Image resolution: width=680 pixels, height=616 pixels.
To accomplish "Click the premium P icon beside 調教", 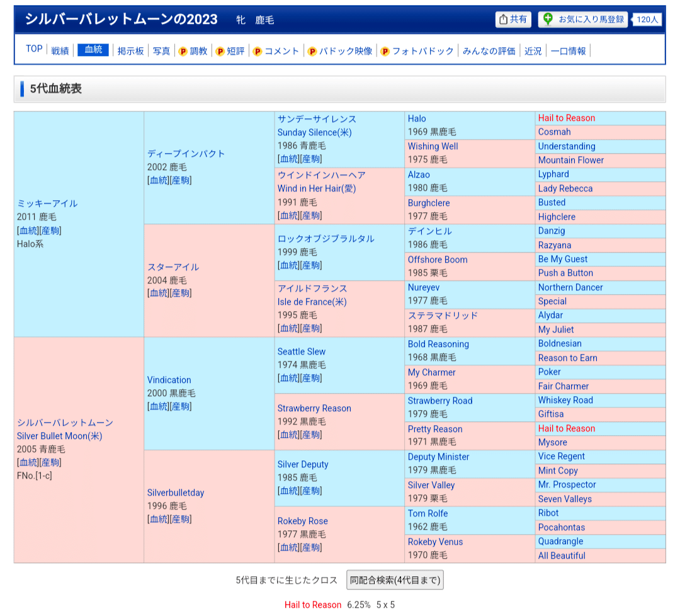I will tap(183, 51).
